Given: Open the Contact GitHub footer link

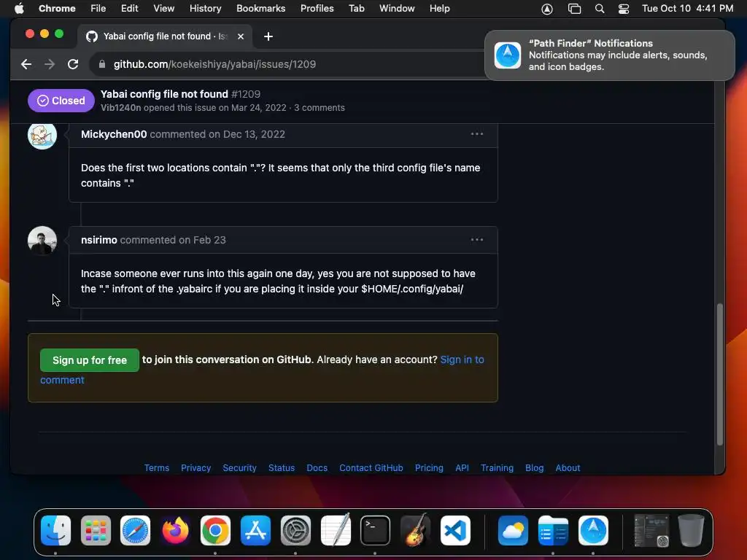Looking at the screenshot, I should click(371, 467).
